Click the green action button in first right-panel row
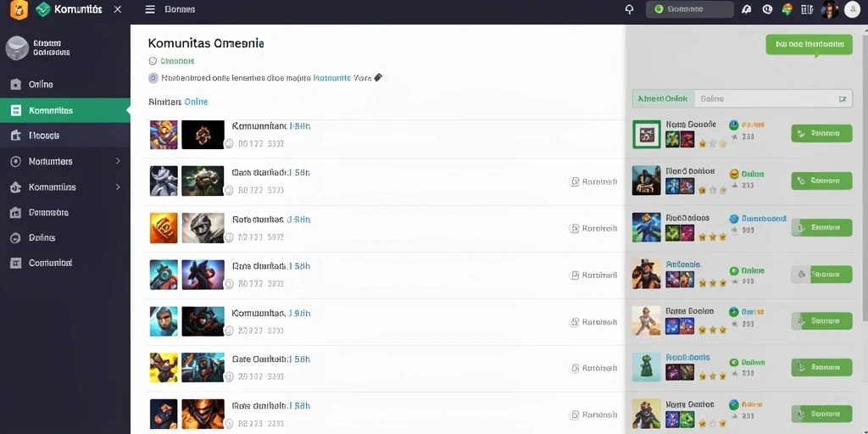This screenshot has width=868, height=434. click(x=821, y=133)
